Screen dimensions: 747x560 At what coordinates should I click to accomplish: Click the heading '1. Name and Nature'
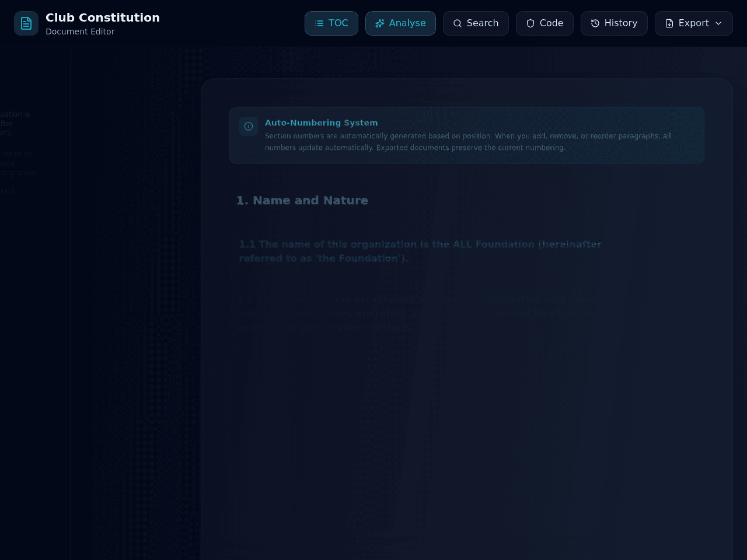(x=302, y=200)
